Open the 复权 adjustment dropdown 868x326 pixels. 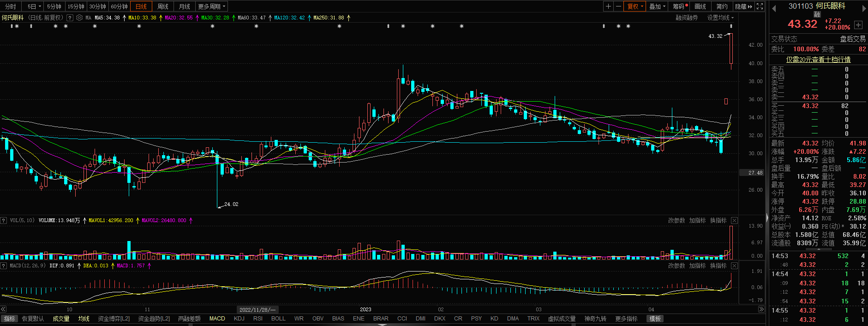coord(635,6)
